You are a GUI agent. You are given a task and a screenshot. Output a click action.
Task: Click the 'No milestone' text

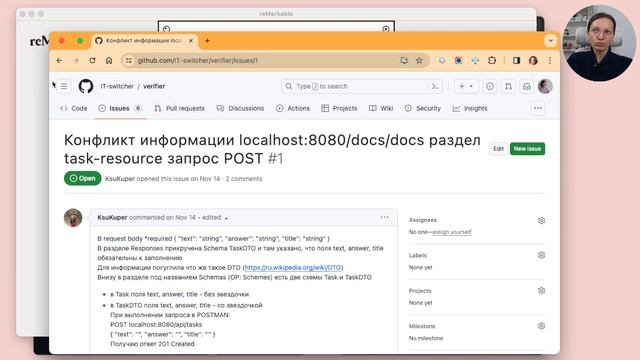pyautogui.click(x=426, y=338)
